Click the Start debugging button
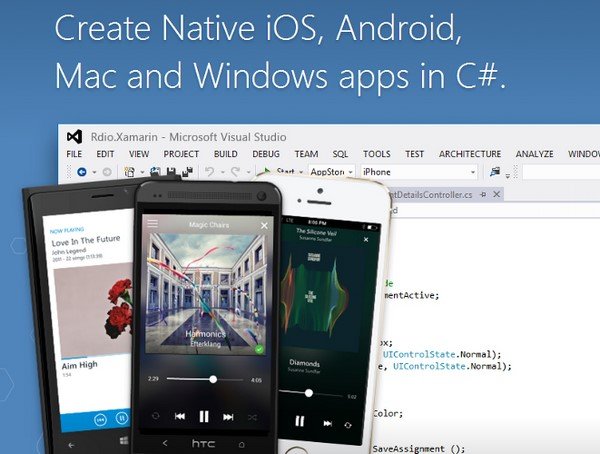 (x=280, y=171)
